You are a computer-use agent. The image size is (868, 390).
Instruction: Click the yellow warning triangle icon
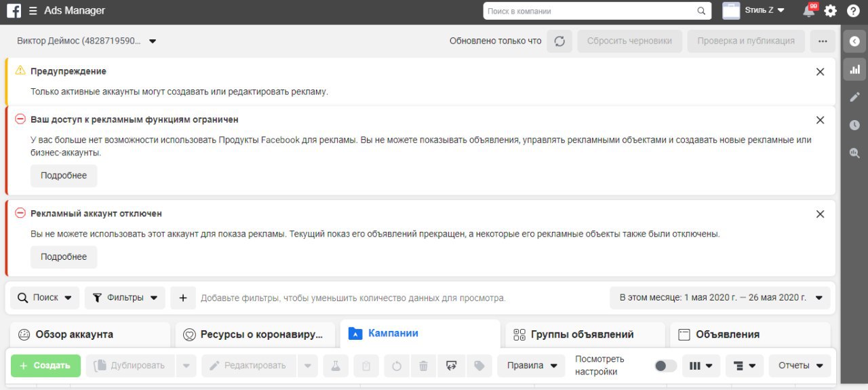click(x=20, y=71)
